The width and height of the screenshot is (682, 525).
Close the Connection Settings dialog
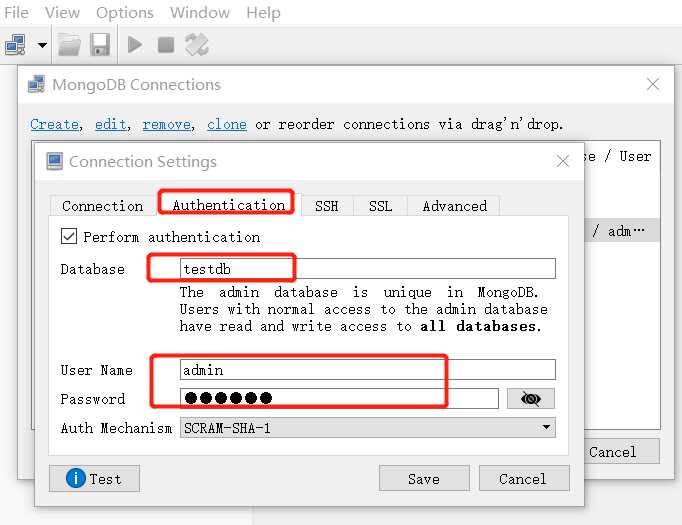563,161
